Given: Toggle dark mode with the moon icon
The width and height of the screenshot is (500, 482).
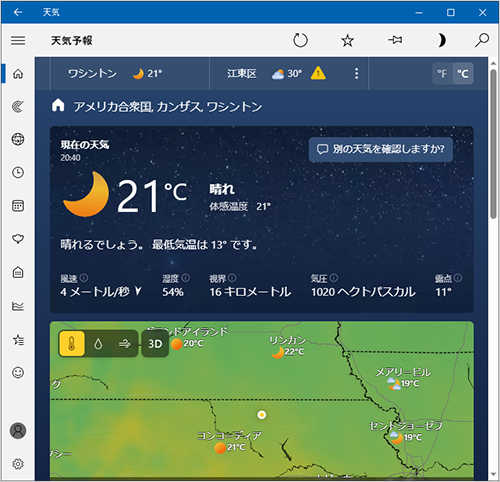Looking at the screenshot, I should (x=441, y=40).
